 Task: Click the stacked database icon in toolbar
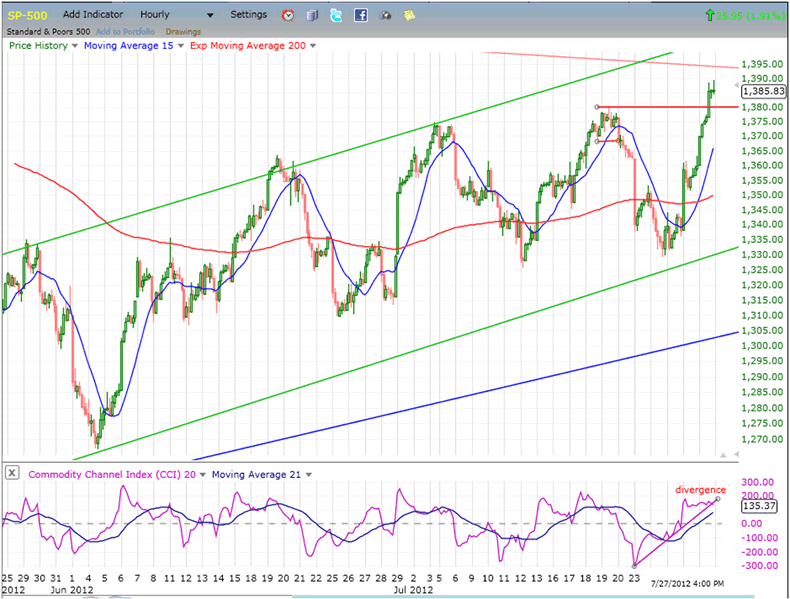tap(312, 16)
